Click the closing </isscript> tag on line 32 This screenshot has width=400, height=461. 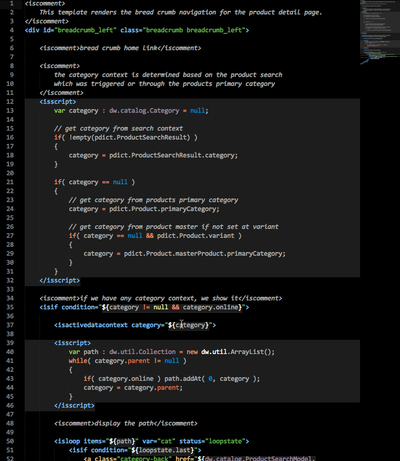59,280
